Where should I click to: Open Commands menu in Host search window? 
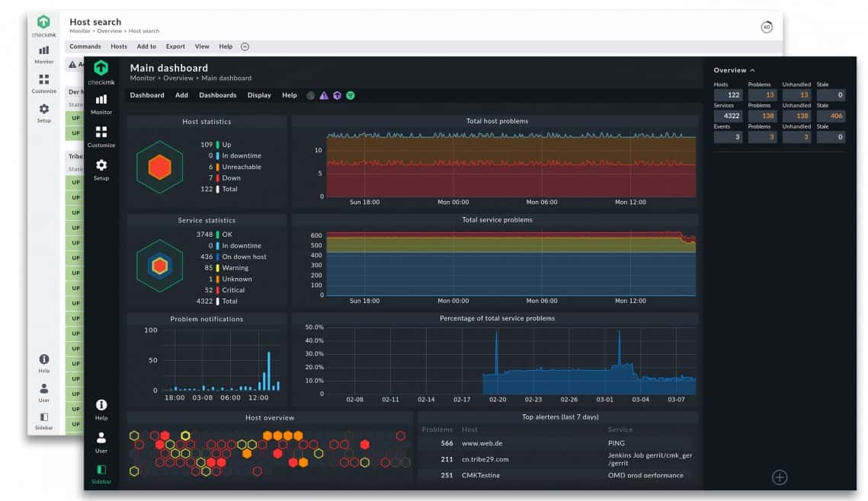coord(85,46)
